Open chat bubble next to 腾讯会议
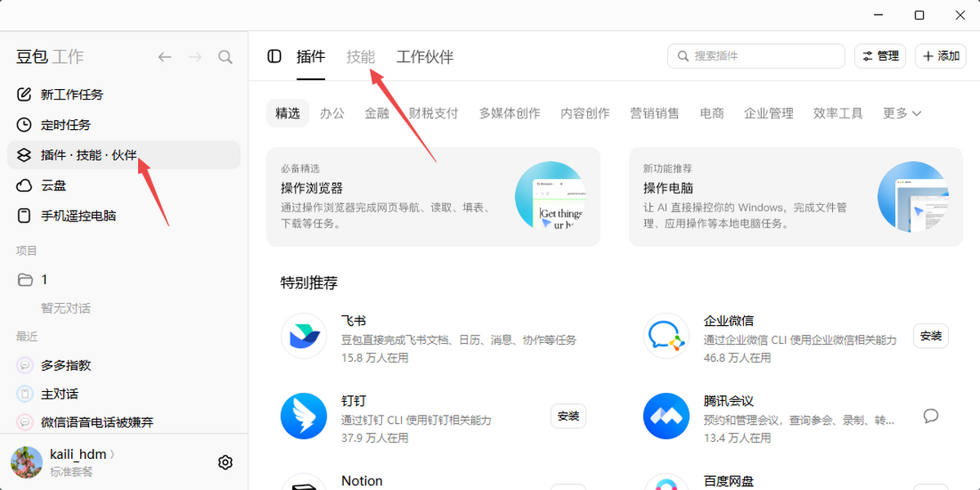 click(x=931, y=416)
